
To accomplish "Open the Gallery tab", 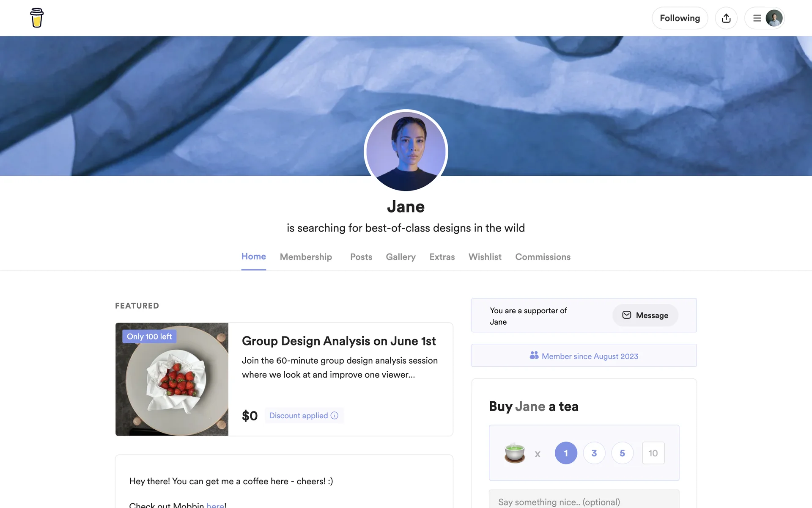I will [401, 257].
